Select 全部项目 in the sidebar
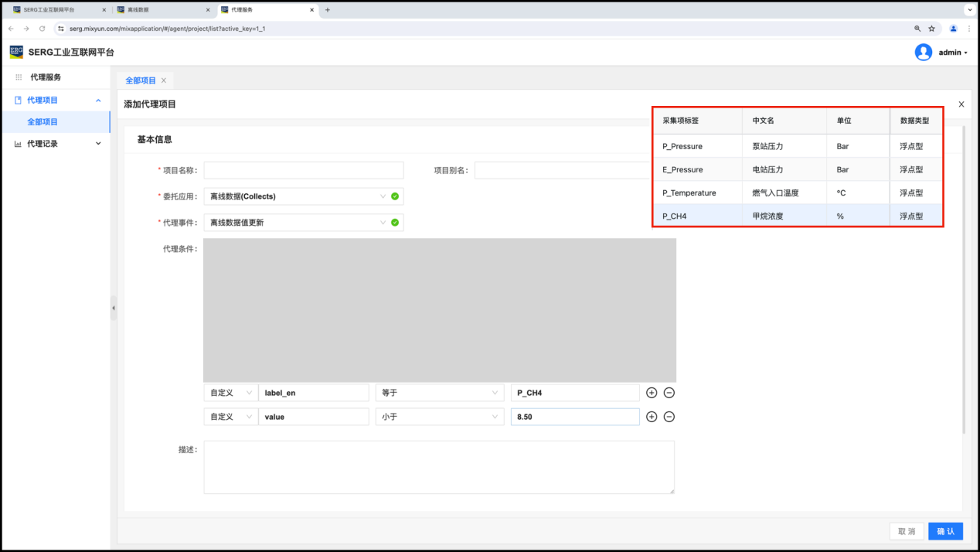980x552 pixels. click(x=43, y=122)
